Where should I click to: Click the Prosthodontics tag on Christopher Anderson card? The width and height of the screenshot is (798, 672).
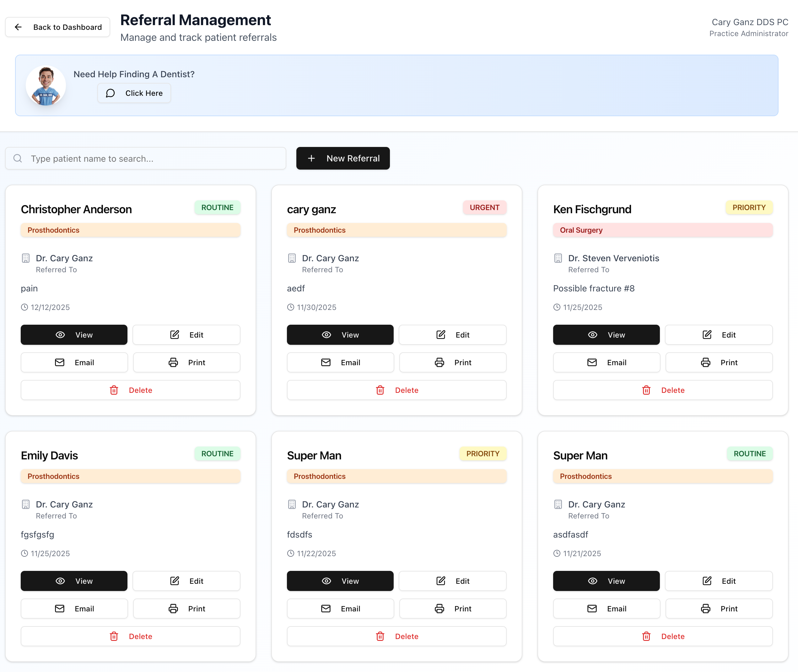coord(130,230)
